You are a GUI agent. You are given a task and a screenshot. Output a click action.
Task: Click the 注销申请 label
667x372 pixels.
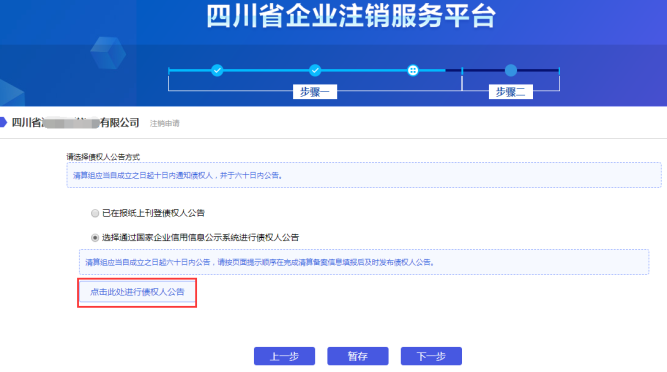165,123
